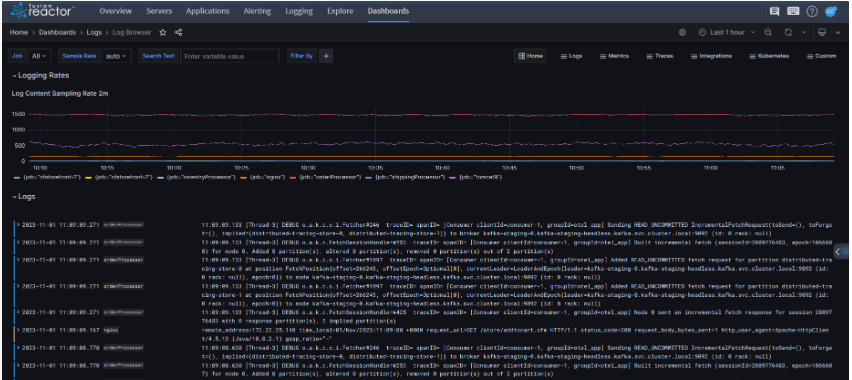Image resolution: width=852 pixels, height=380 pixels.
Task: Click the FusionReactor logo
Action: [42, 11]
